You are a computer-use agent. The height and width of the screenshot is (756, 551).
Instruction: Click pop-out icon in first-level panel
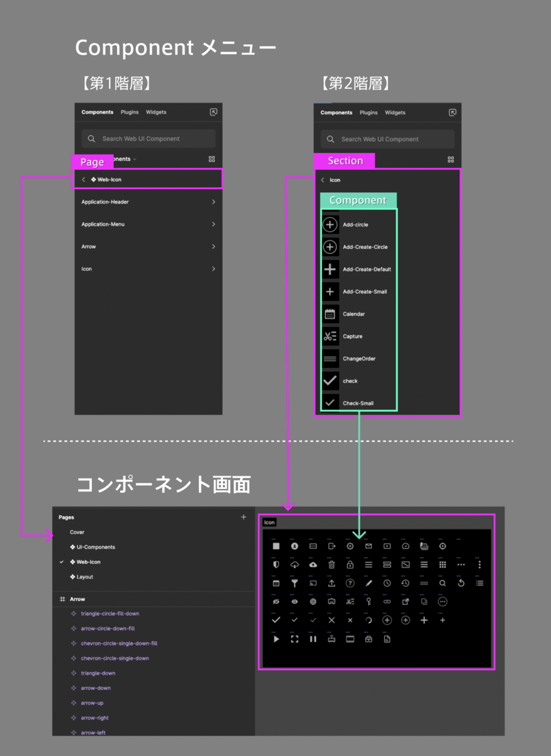(x=213, y=112)
